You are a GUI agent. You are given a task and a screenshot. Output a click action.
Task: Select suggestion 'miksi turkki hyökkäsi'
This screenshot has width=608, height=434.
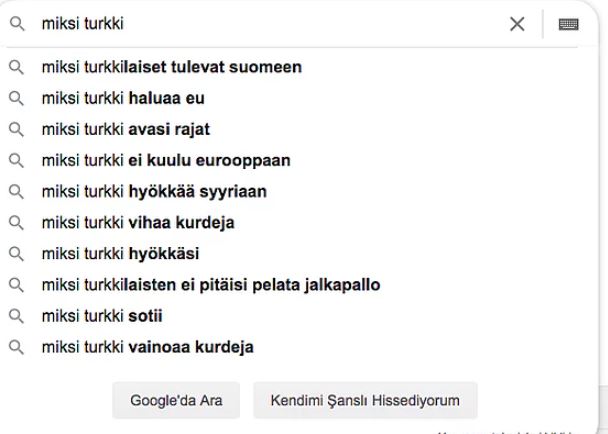point(120,254)
